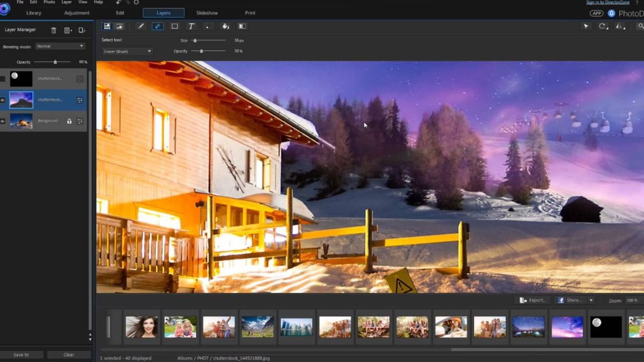
Task: Open the Eraser (Brush) tool selector
Action: point(127,51)
